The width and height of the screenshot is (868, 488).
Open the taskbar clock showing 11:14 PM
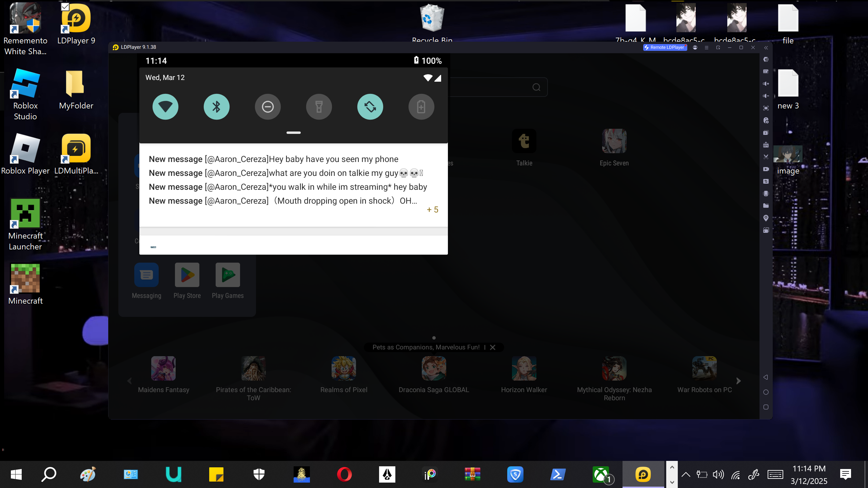click(x=809, y=474)
